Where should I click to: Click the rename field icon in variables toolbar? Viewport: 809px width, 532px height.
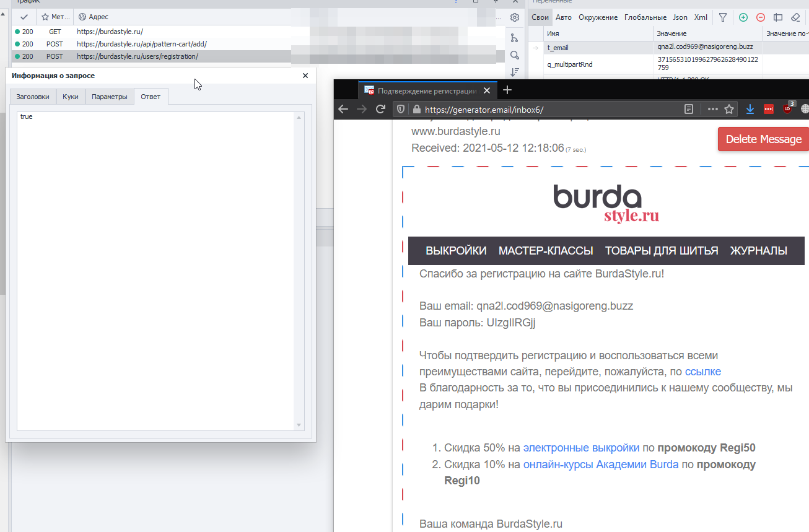click(778, 17)
